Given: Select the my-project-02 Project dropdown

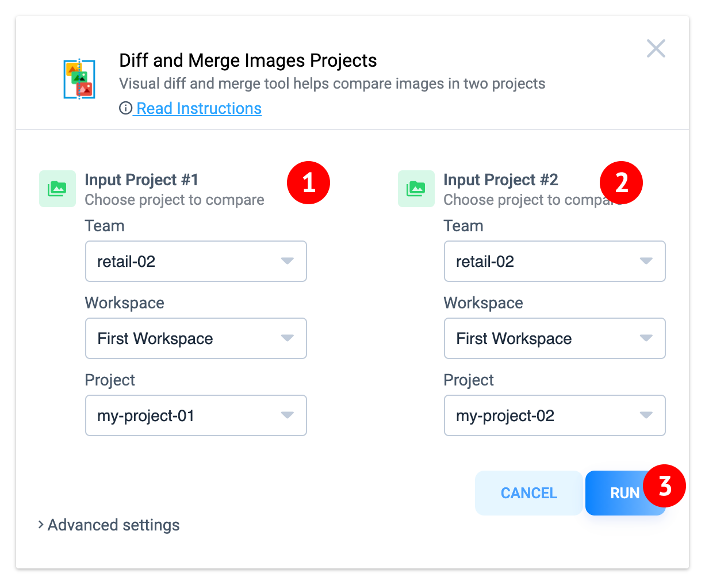Looking at the screenshot, I should tap(555, 415).
